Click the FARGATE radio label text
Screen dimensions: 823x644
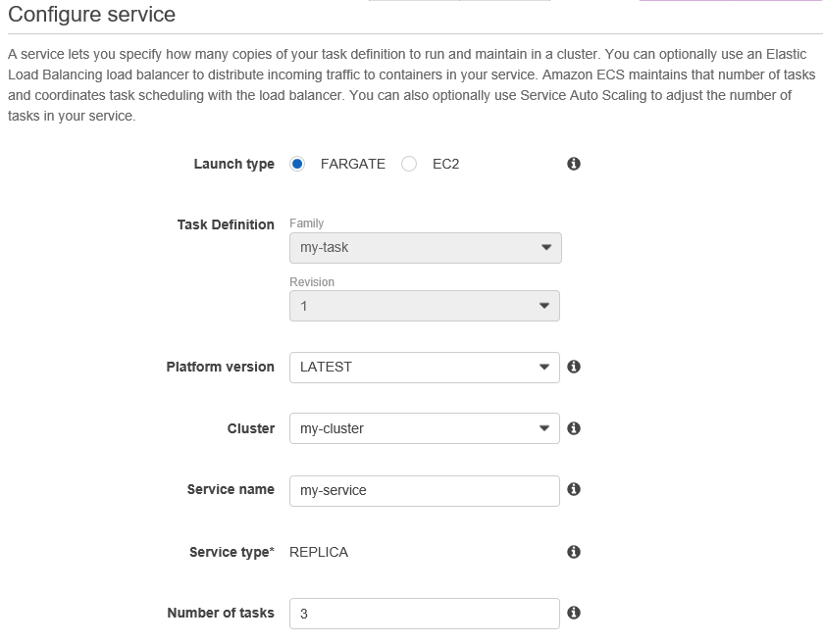(x=353, y=164)
